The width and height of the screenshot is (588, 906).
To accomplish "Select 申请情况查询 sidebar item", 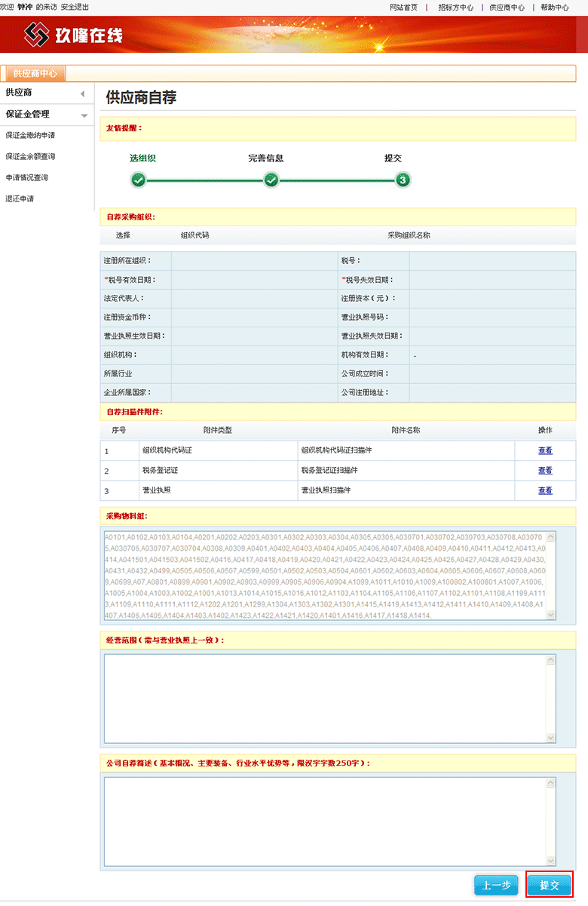I will point(27,178).
